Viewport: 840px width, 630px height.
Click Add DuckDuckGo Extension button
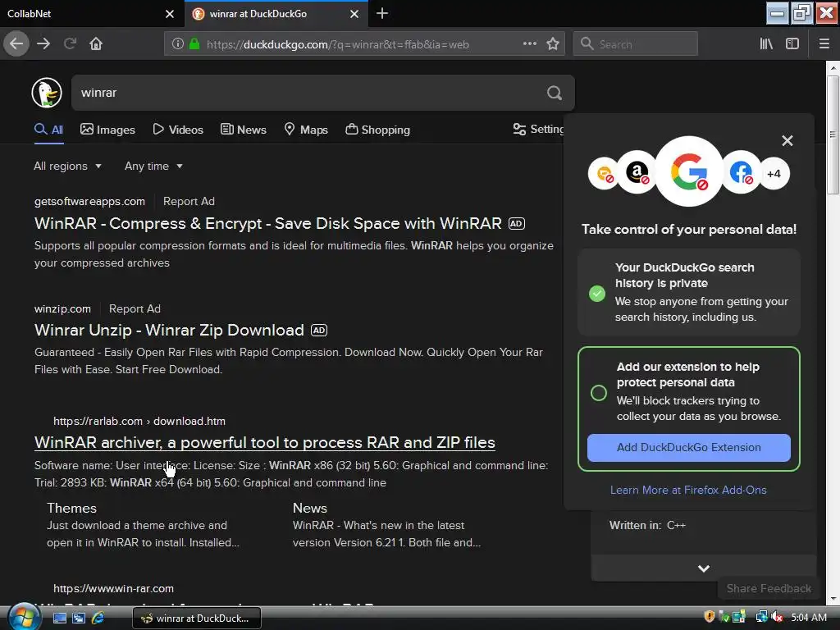(689, 447)
